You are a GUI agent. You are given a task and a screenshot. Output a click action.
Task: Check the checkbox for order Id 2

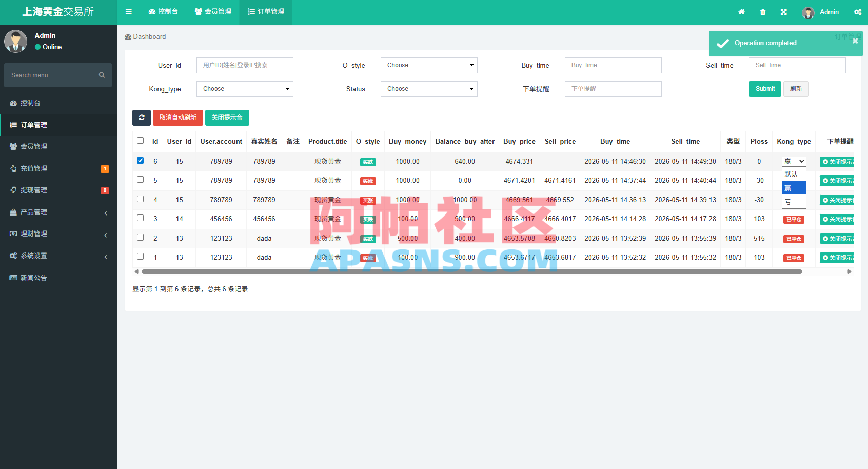140,237
